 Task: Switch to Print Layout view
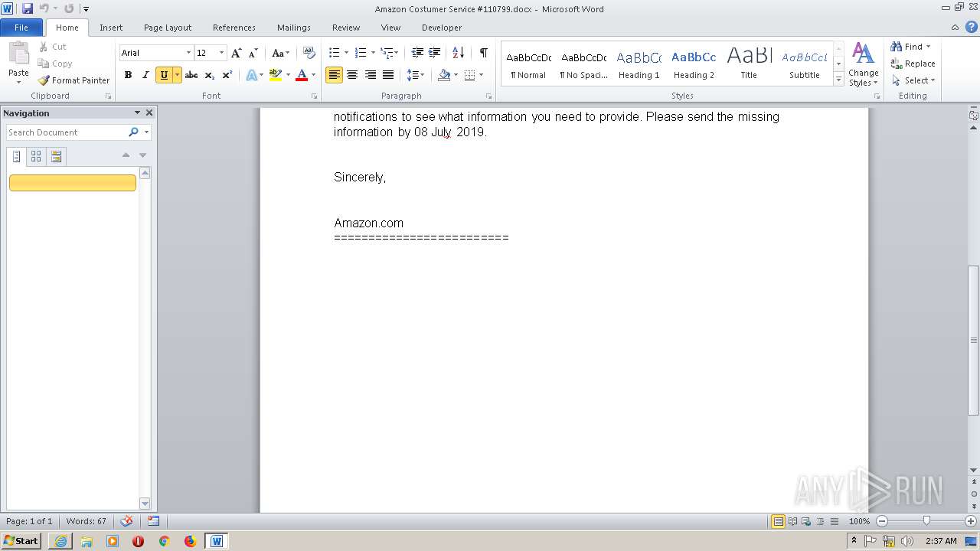click(778, 521)
